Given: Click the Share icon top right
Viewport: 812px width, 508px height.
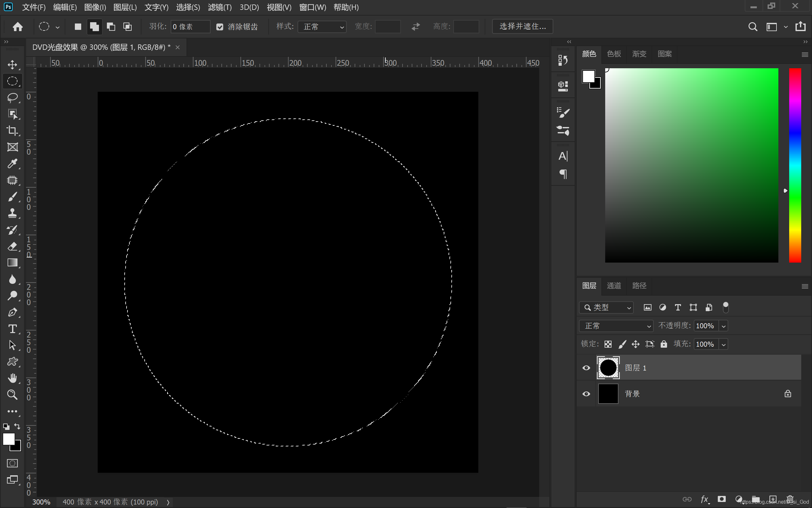Looking at the screenshot, I should [800, 26].
